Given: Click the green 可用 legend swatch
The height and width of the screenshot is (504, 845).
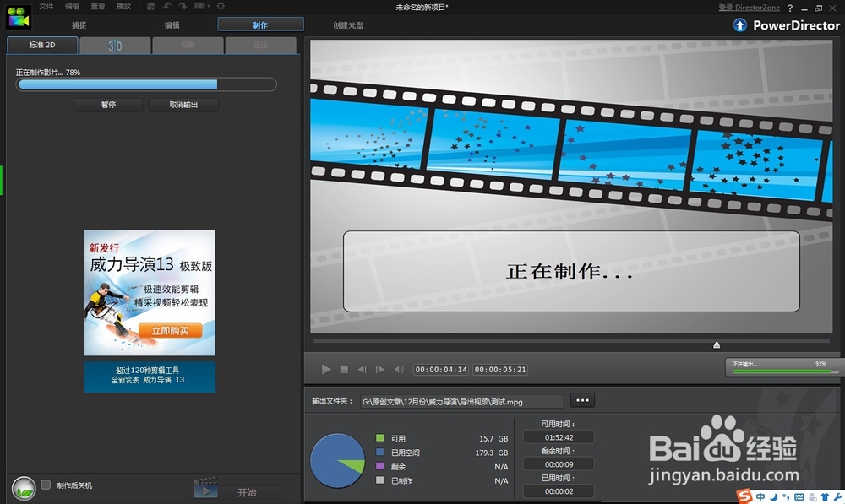Looking at the screenshot, I should (380, 438).
